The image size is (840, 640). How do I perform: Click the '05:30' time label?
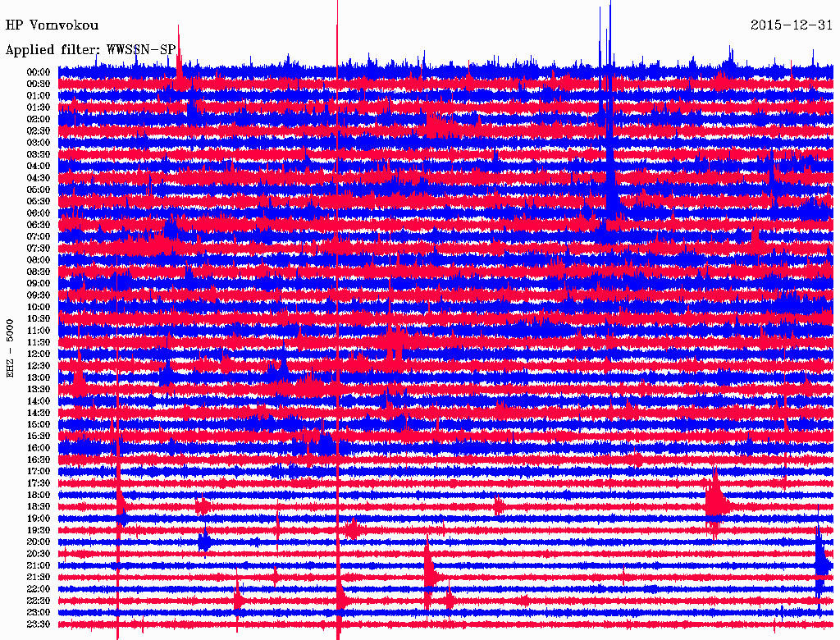tap(38, 202)
